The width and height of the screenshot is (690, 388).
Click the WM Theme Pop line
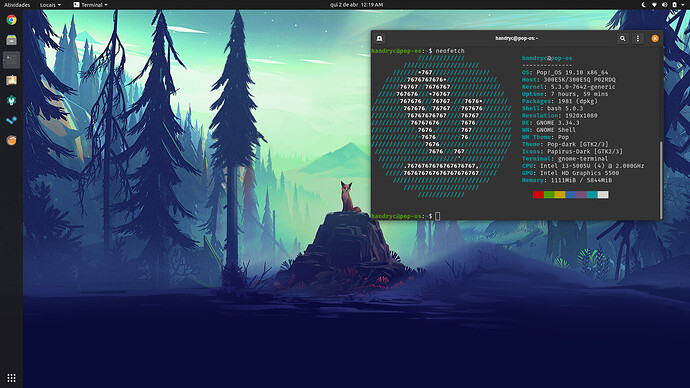[545, 137]
